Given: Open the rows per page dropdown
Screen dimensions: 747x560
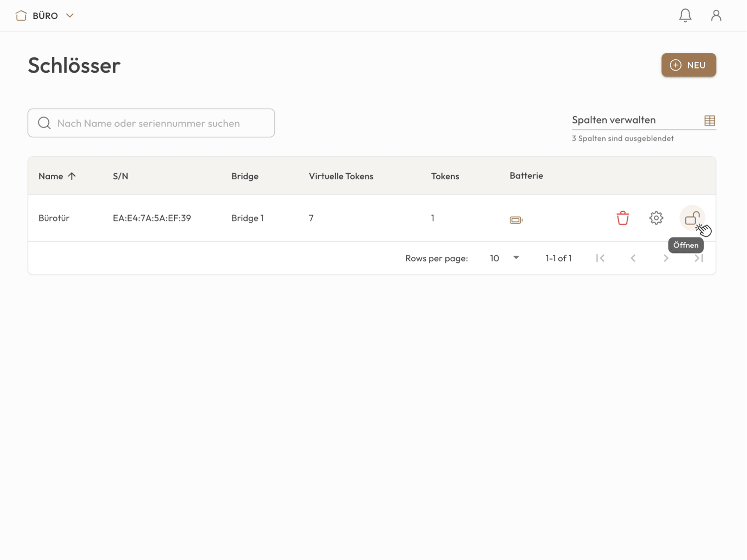Looking at the screenshot, I should [x=504, y=258].
